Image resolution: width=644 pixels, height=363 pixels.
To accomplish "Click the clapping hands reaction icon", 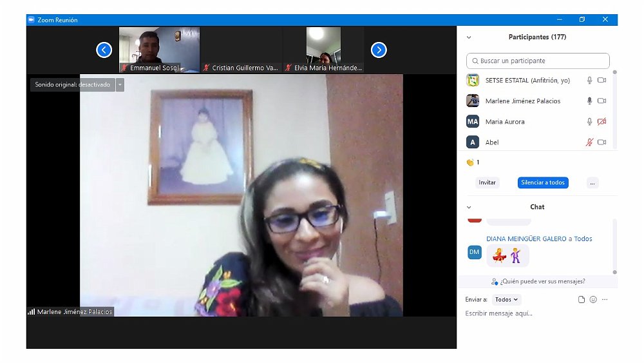I will [x=470, y=162].
